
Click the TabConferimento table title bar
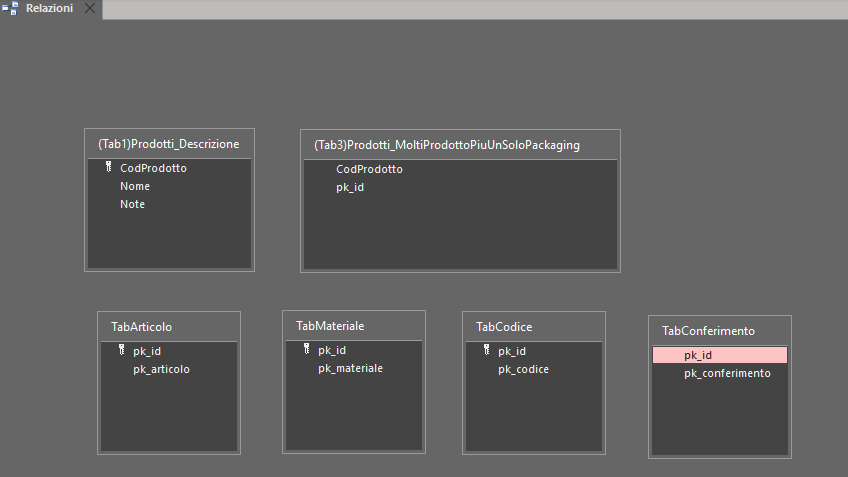(x=720, y=331)
